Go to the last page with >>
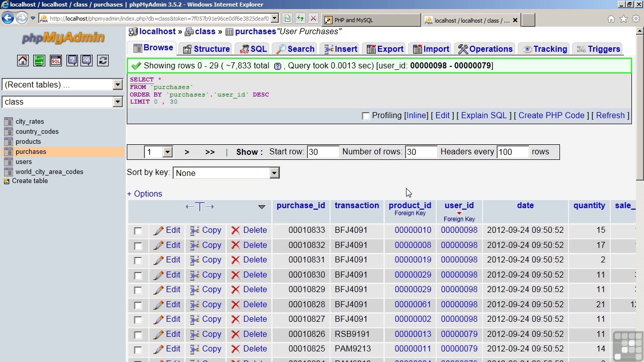The width and height of the screenshot is (644, 362). 210,152
